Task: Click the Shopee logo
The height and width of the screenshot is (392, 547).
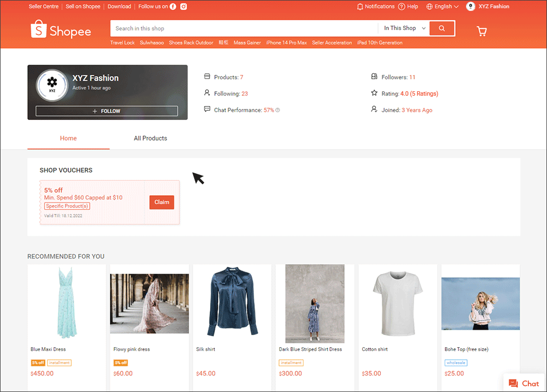Action: coord(61,31)
